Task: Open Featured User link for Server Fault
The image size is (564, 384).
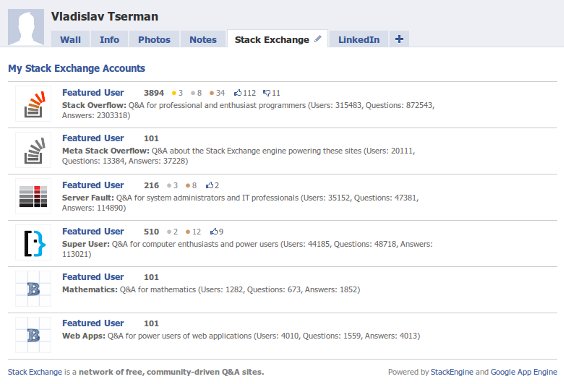Action: point(93,185)
